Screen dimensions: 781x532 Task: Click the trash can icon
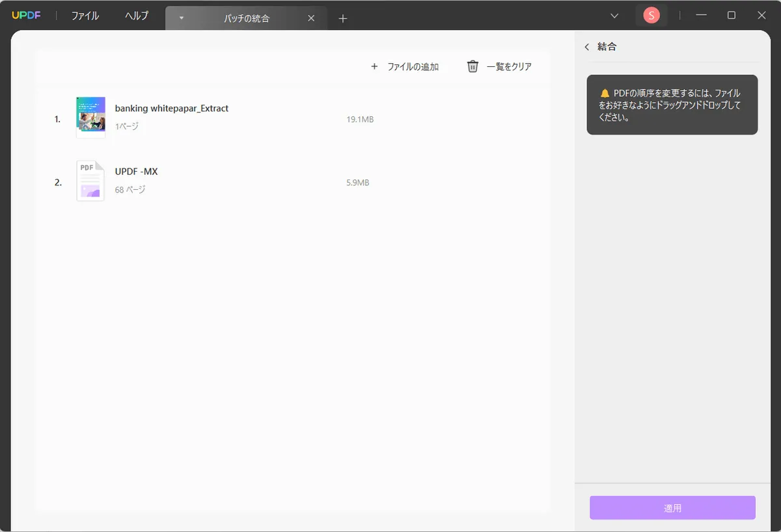(x=473, y=66)
